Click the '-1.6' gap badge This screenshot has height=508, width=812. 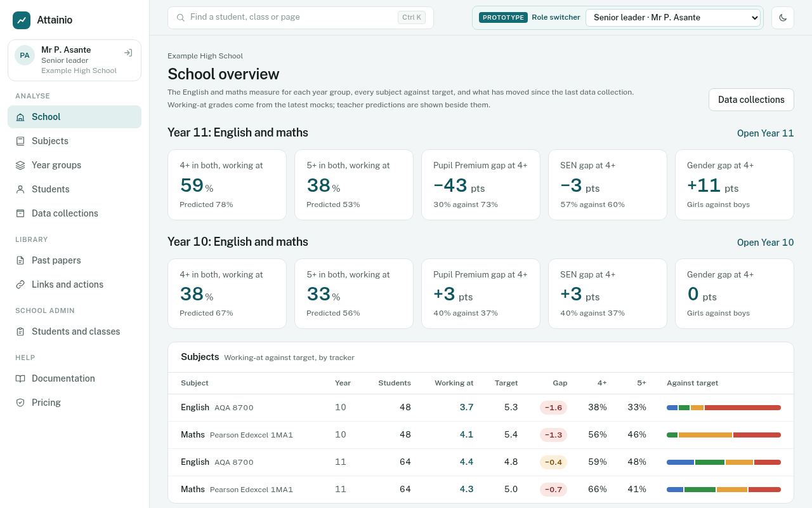click(553, 408)
